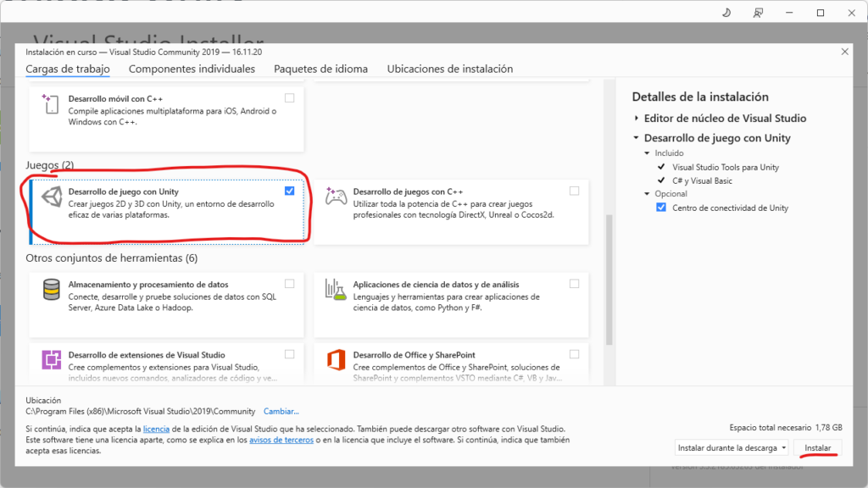Click the game controller icon for C++ games
This screenshot has height=488, width=868.
[336, 197]
